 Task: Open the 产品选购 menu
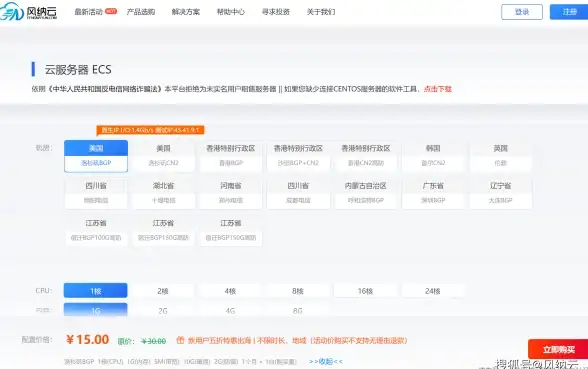[141, 12]
